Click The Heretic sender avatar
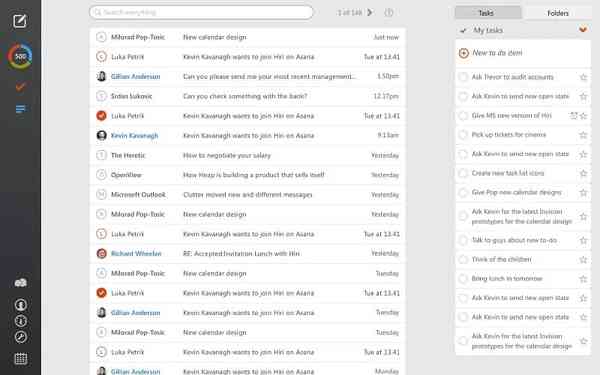The width and height of the screenshot is (600, 375). tap(101, 155)
